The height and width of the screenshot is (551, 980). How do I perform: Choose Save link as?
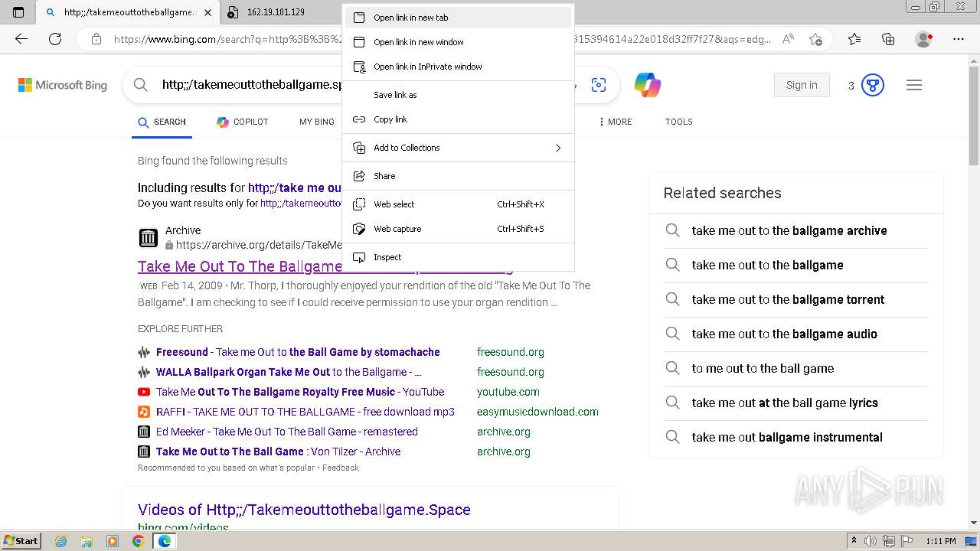pos(458,95)
